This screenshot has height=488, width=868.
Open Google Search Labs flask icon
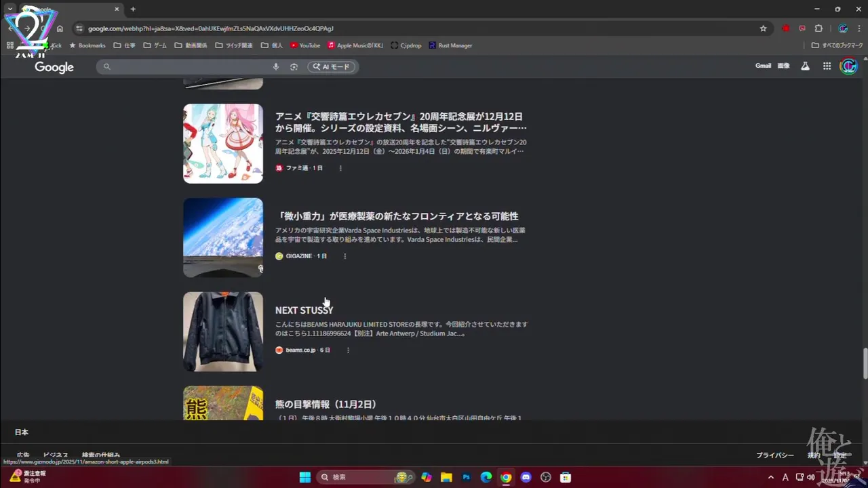[805, 66]
